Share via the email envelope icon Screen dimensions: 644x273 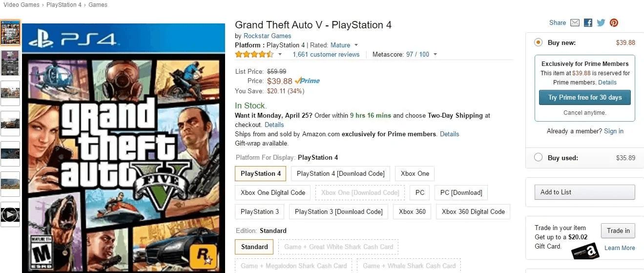pyautogui.click(x=575, y=23)
